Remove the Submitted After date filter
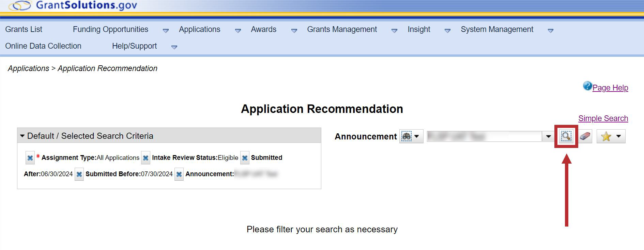The width and height of the screenshot is (644, 250). [245, 158]
